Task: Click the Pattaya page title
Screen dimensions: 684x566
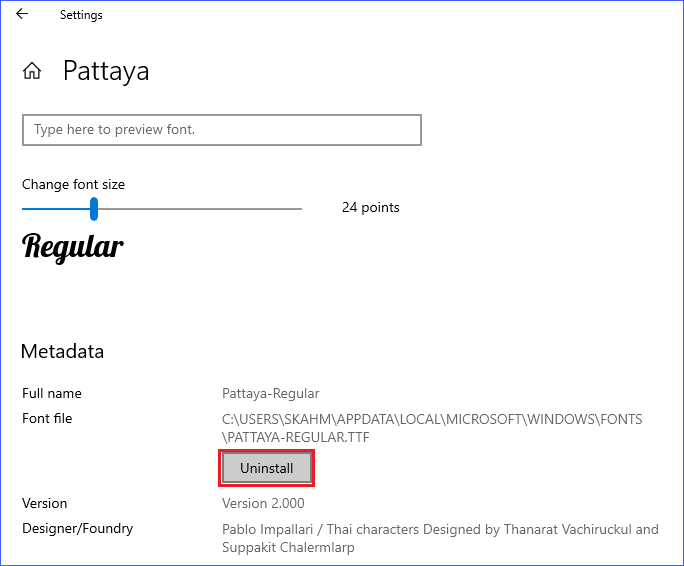Action: [x=106, y=71]
